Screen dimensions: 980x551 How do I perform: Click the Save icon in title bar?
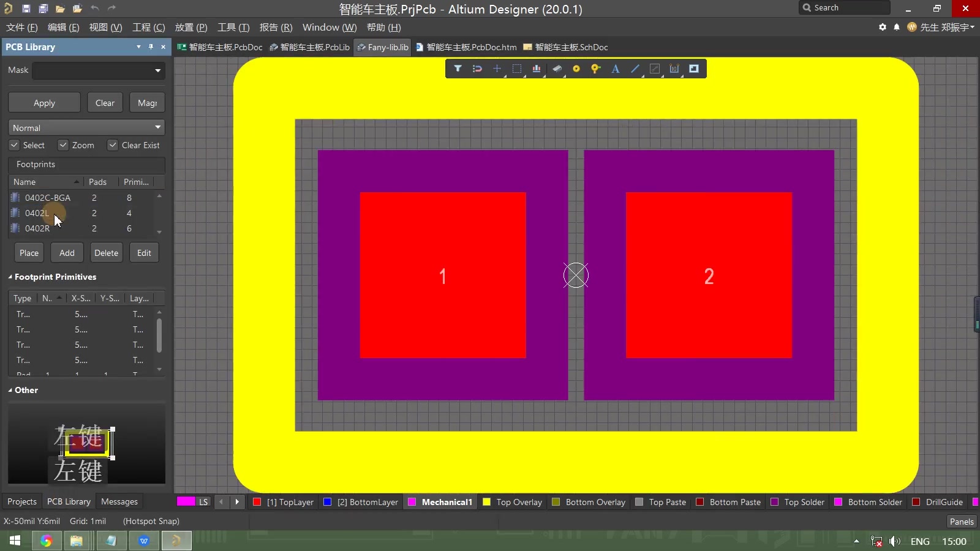pos(26,9)
